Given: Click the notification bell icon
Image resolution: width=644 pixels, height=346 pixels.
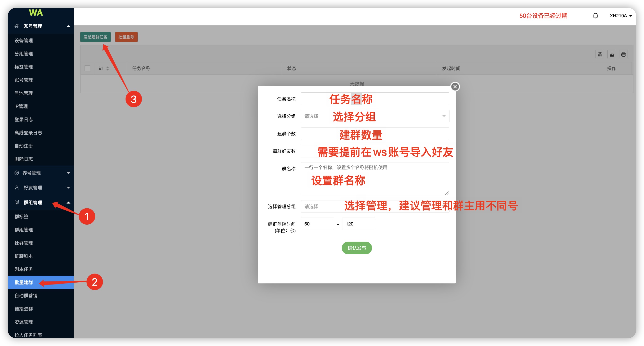Looking at the screenshot, I should click(595, 16).
